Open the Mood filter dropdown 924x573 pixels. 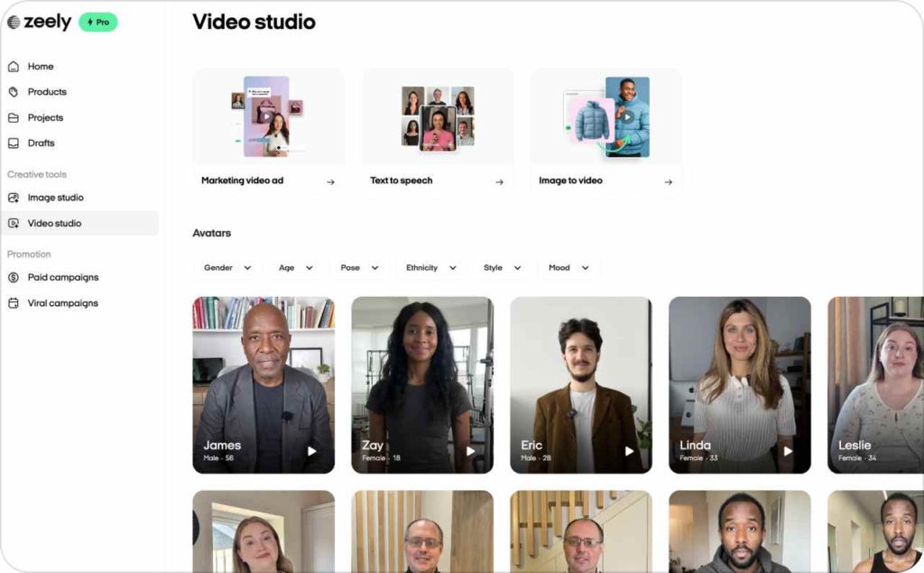(568, 268)
